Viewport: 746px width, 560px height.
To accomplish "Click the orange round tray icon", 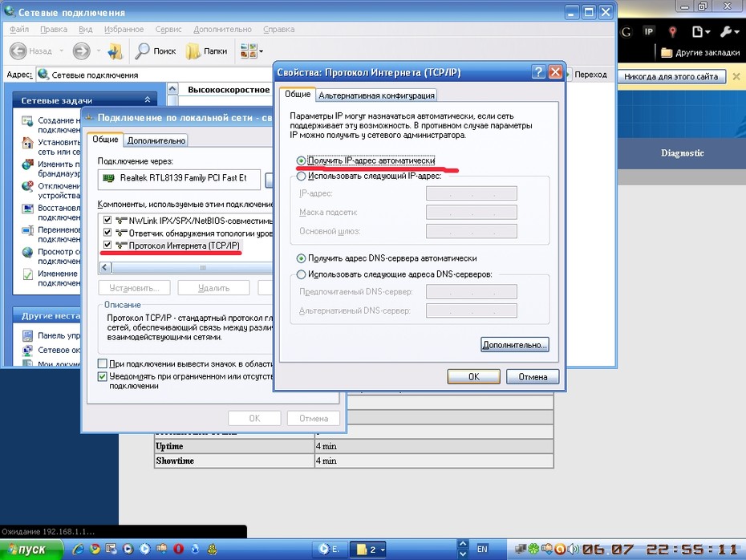I will click(560, 549).
